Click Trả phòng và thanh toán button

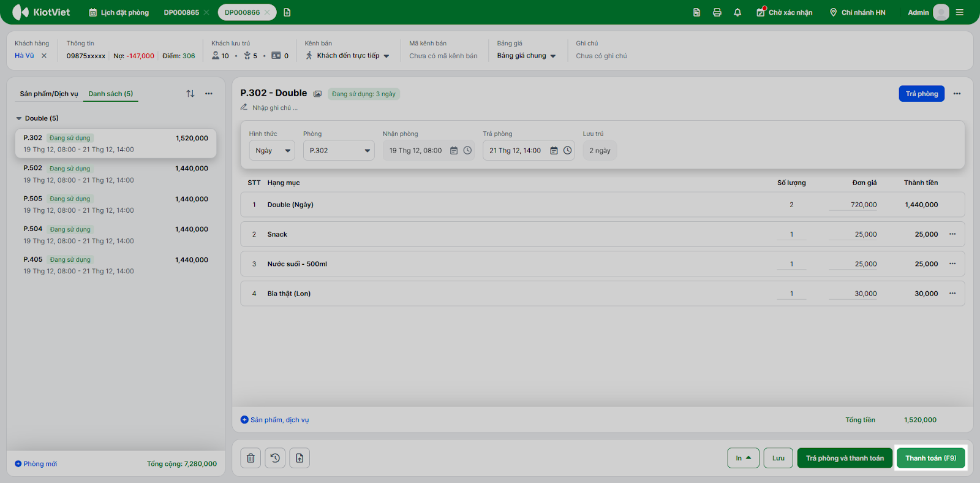845,458
